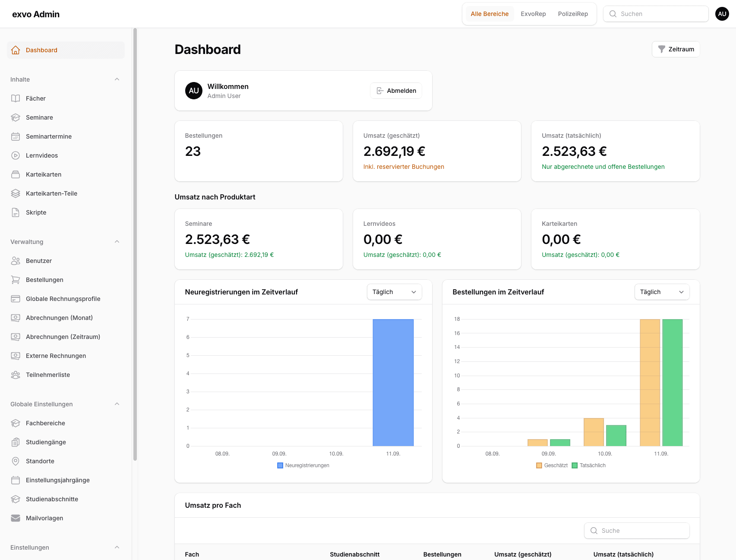This screenshot has width=736, height=560.
Task: Click the Einstellungsjahrgänge calendar icon
Action: click(16, 480)
